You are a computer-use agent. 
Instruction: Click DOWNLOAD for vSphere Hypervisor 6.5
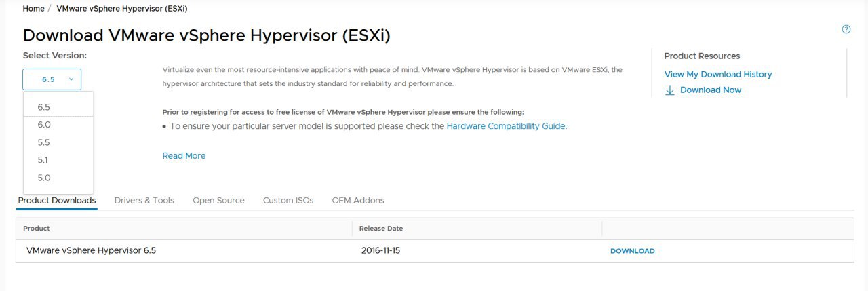point(633,251)
